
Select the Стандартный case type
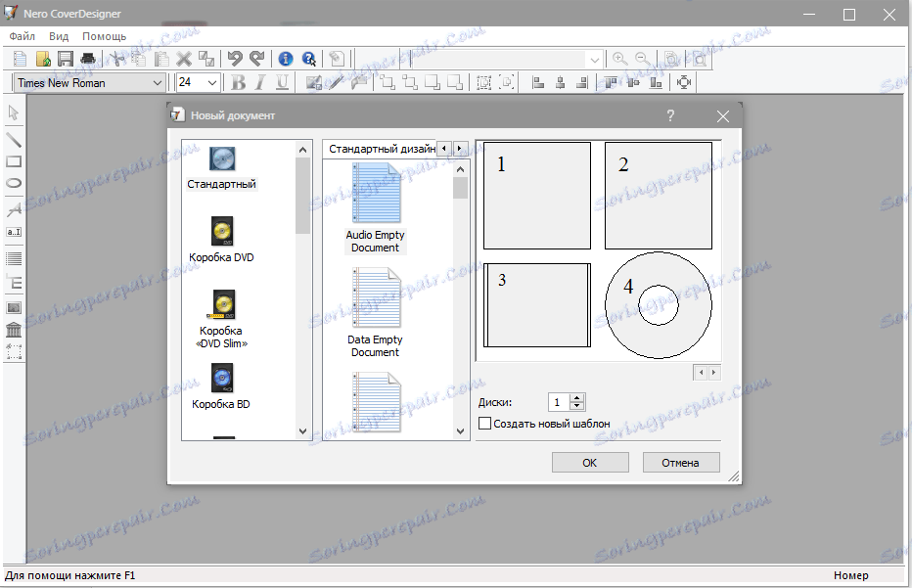221,168
